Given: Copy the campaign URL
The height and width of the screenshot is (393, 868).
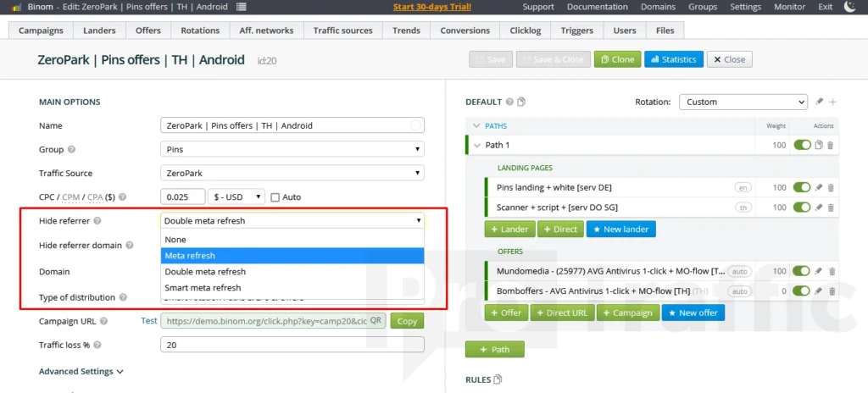Looking at the screenshot, I should [x=407, y=321].
